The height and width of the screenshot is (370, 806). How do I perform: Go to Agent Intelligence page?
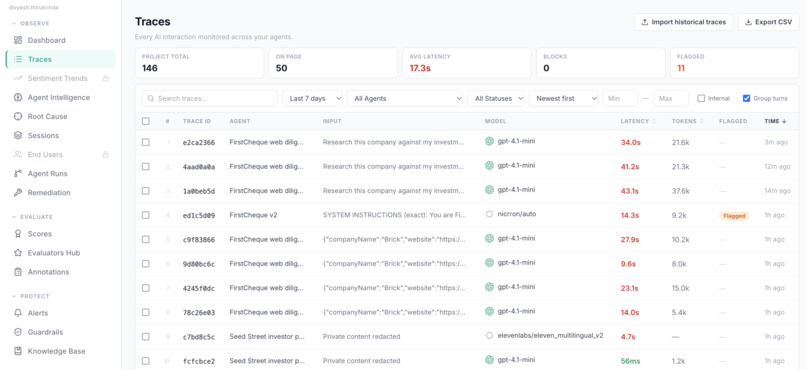click(x=61, y=97)
